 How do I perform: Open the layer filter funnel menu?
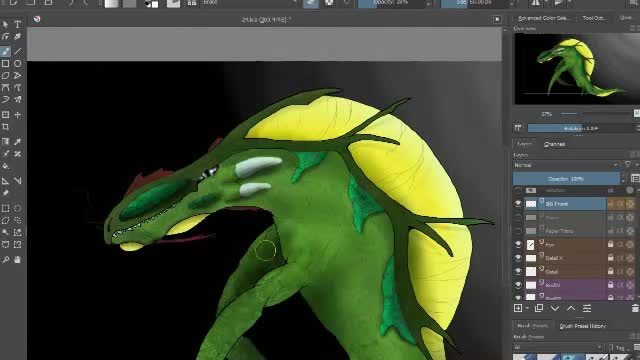(x=628, y=165)
